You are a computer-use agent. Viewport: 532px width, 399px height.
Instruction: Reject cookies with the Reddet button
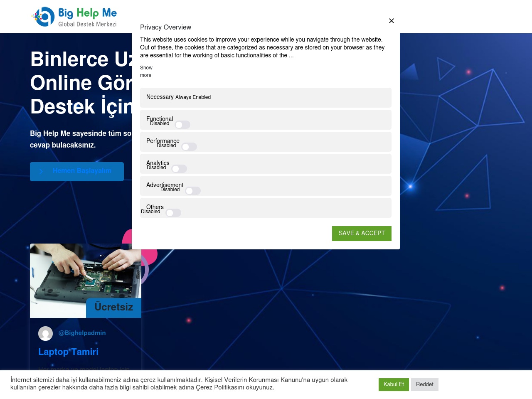(425, 384)
